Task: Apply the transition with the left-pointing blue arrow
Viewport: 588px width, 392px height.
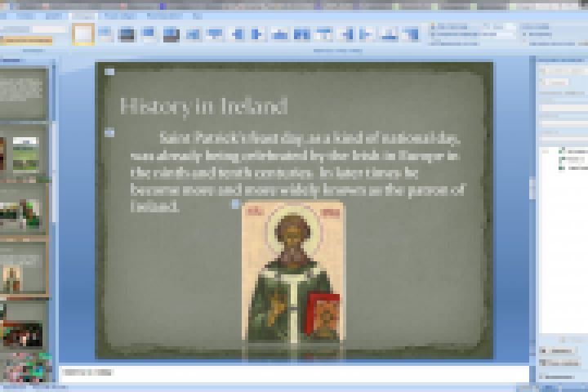Action: click(x=237, y=34)
